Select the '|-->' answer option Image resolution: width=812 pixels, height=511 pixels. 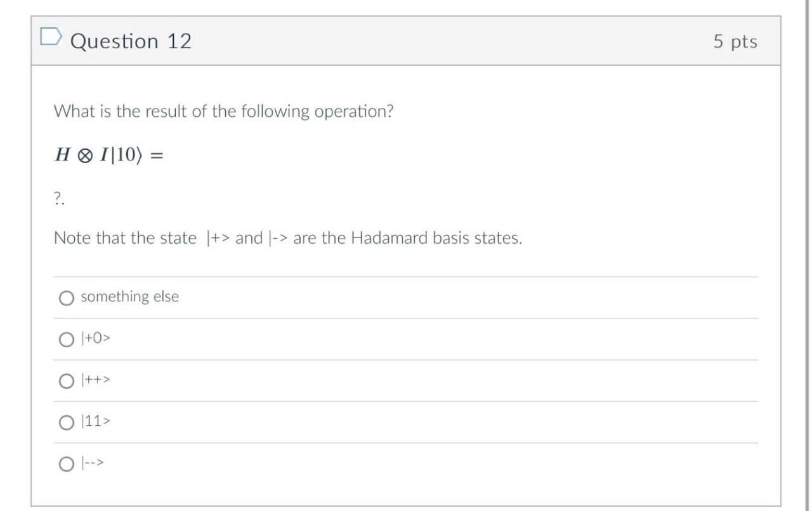tap(66, 464)
